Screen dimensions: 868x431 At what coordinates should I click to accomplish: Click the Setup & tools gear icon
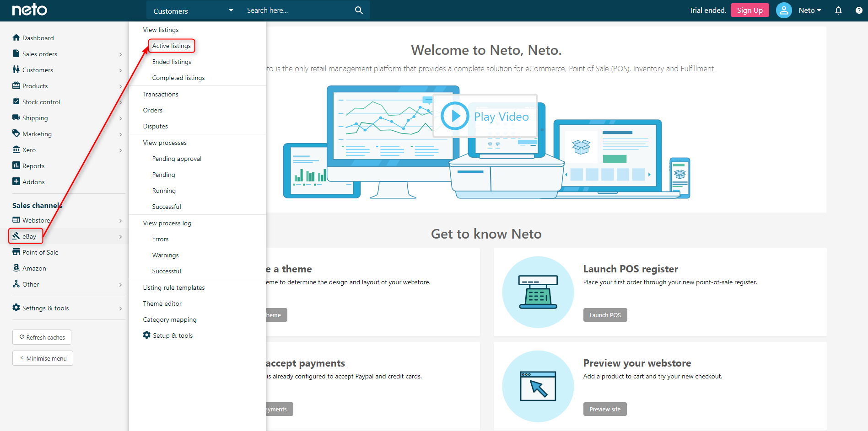[147, 335]
